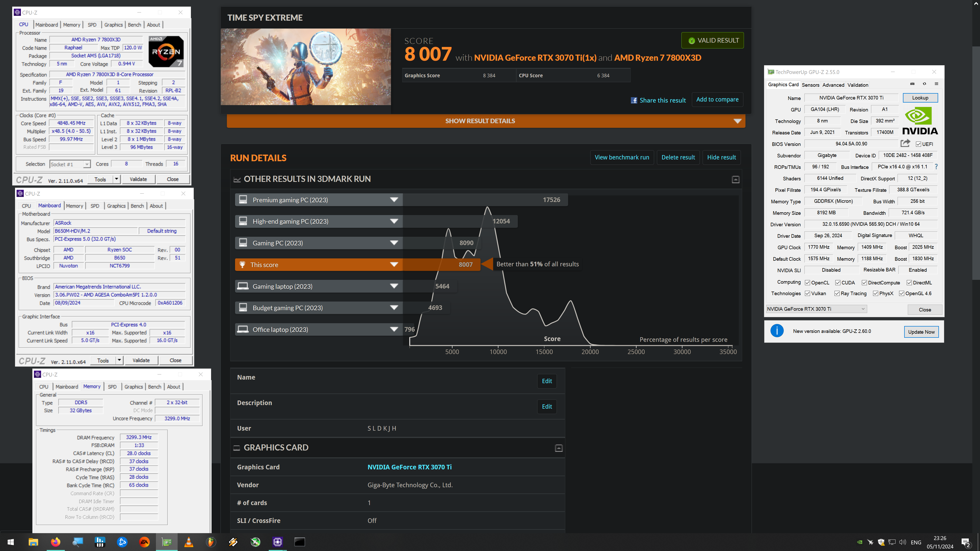Toggle the OpenGL 4.6 checkbox
This screenshot has width=980, height=551.
[902, 293]
